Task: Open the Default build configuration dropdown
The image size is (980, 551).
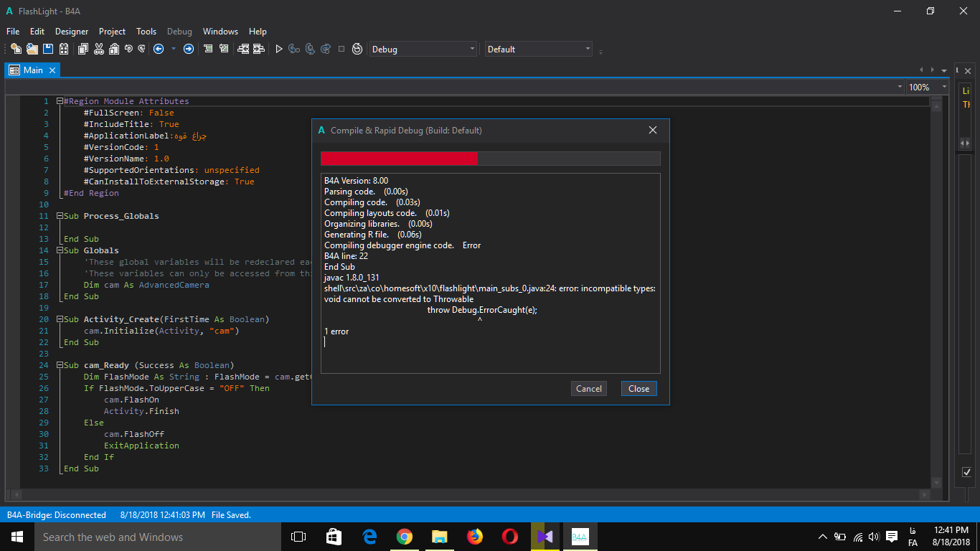Action: pyautogui.click(x=538, y=49)
